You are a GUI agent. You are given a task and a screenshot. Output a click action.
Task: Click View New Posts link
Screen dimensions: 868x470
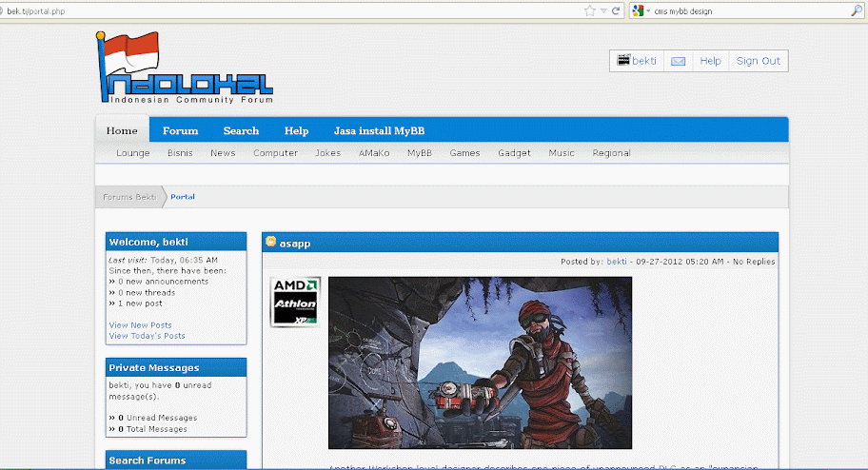pos(140,325)
